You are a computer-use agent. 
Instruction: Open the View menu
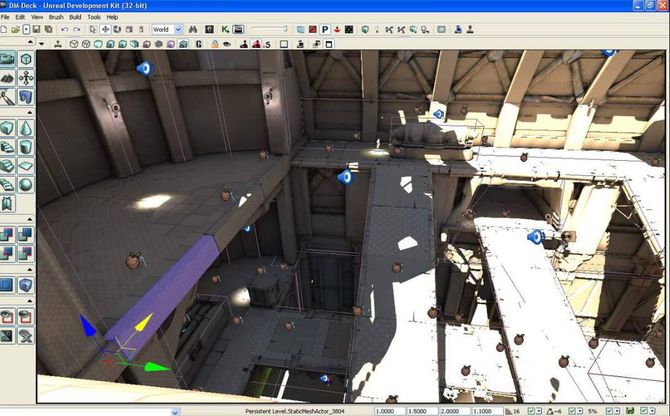pos(37,17)
